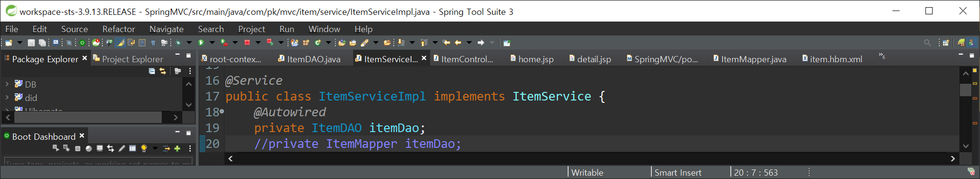Image resolution: width=980 pixels, height=179 pixels.
Task: Run the application with the green play icon
Action: [x=201, y=43]
